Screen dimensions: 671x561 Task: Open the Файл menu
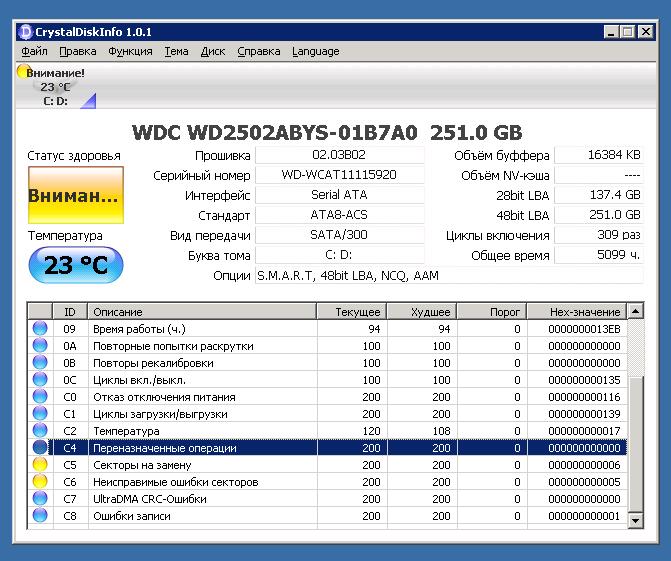(x=34, y=51)
